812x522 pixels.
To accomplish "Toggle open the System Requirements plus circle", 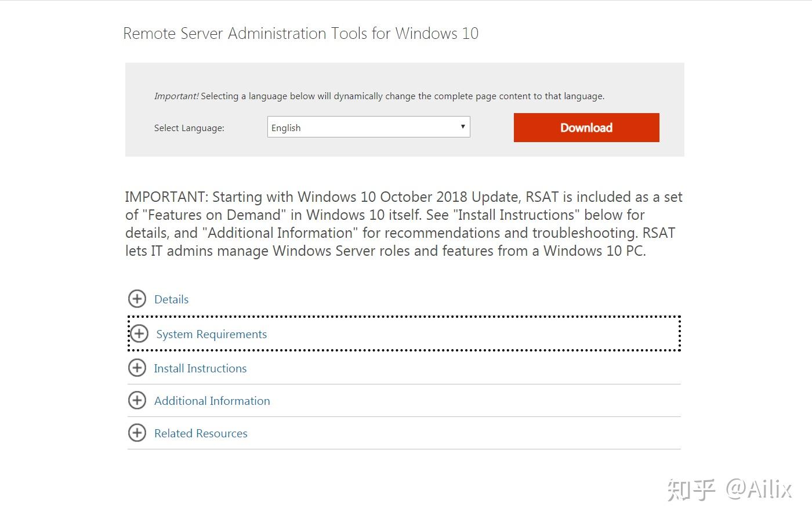I will (x=139, y=334).
